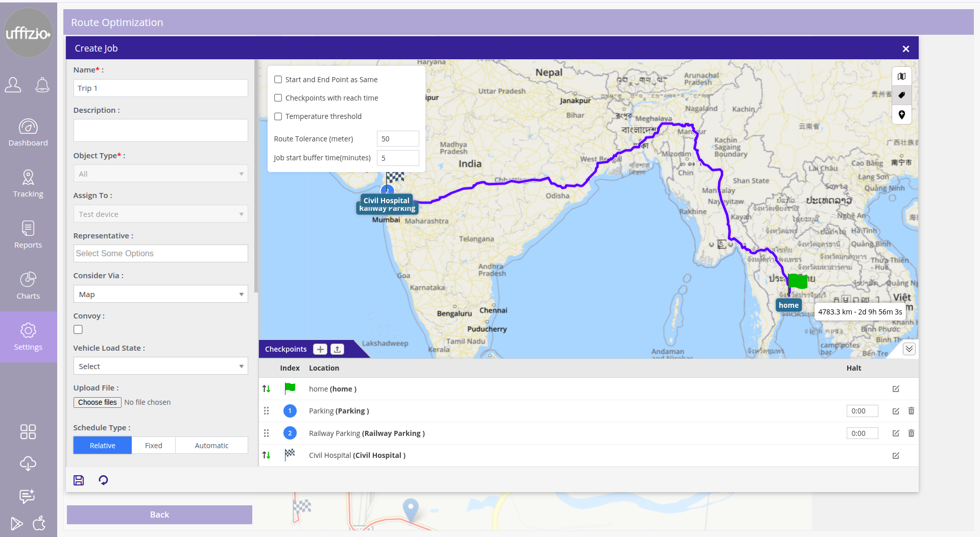980x537 pixels.
Task: Switch to Automatic schedule type
Action: coord(211,446)
